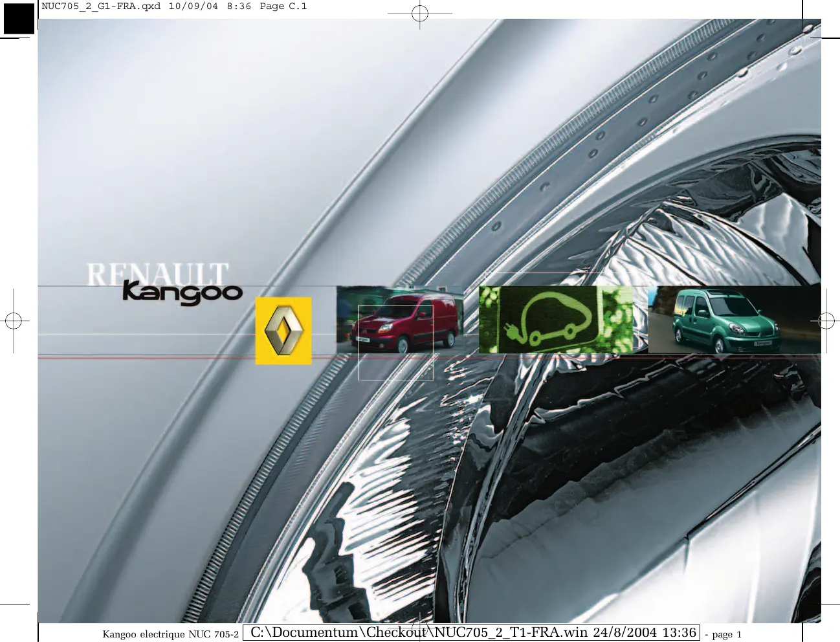Click the 10/09/04 date in header
The image size is (840, 642).
point(193,6)
